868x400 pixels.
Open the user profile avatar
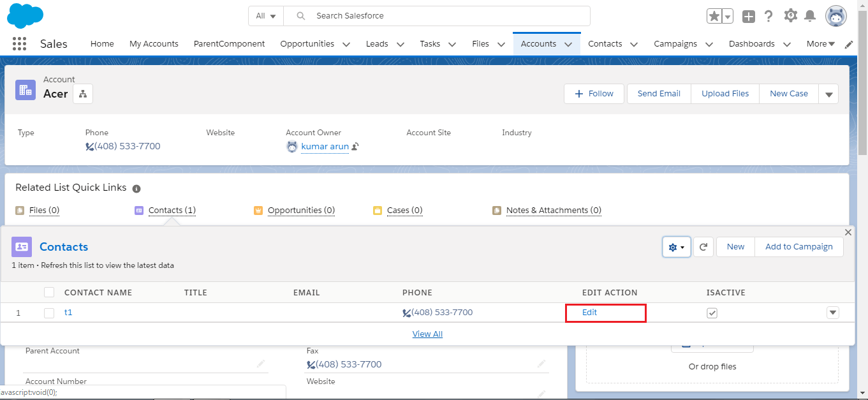coord(836,16)
